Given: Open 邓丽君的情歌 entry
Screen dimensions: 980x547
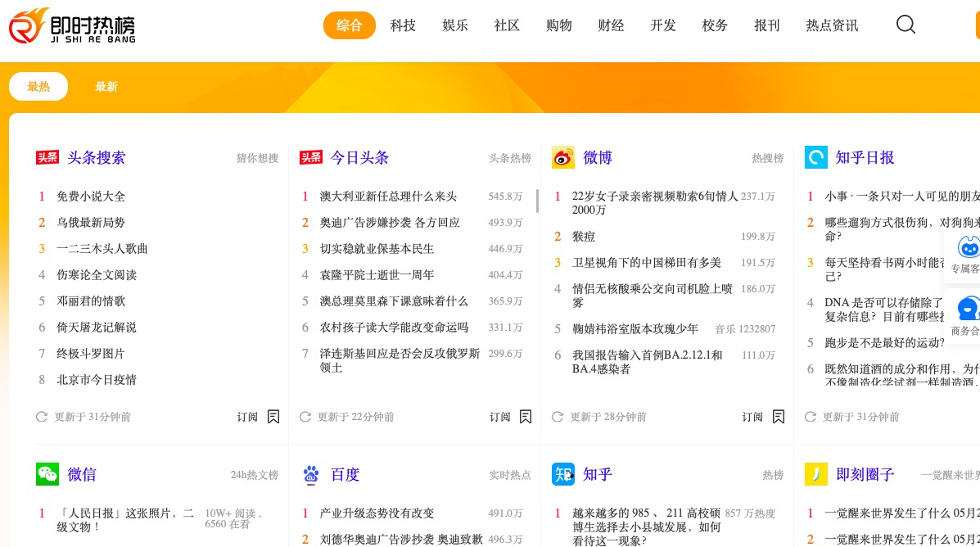Looking at the screenshot, I should (x=91, y=301).
